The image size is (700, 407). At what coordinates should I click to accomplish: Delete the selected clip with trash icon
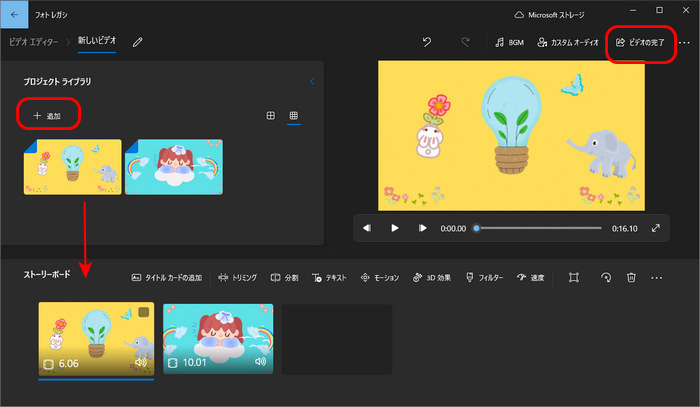(x=631, y=278)
